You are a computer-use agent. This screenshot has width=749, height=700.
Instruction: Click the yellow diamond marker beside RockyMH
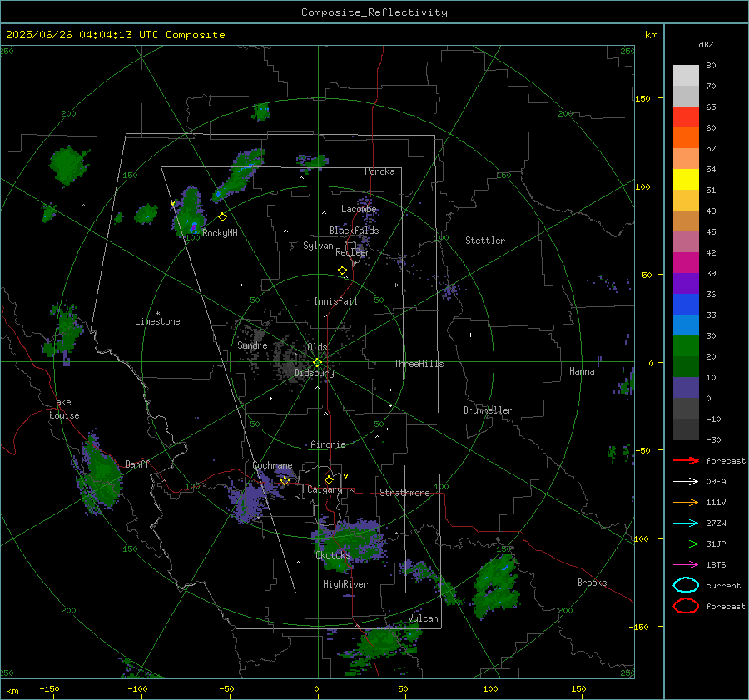coord(222,217)
